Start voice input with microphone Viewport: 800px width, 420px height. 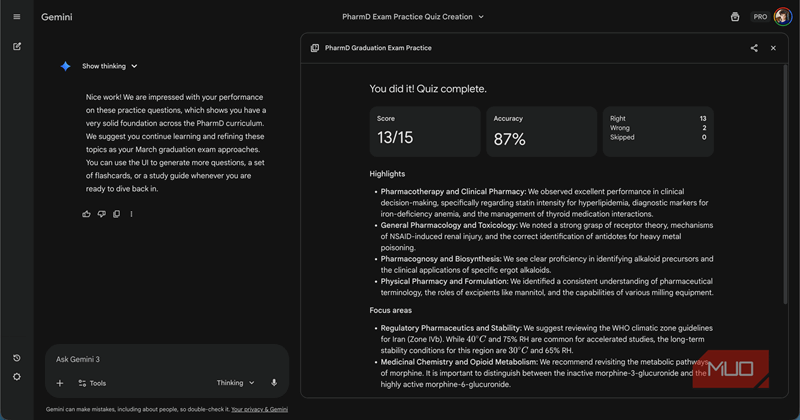pyautogui.click(x=274, y=383)
